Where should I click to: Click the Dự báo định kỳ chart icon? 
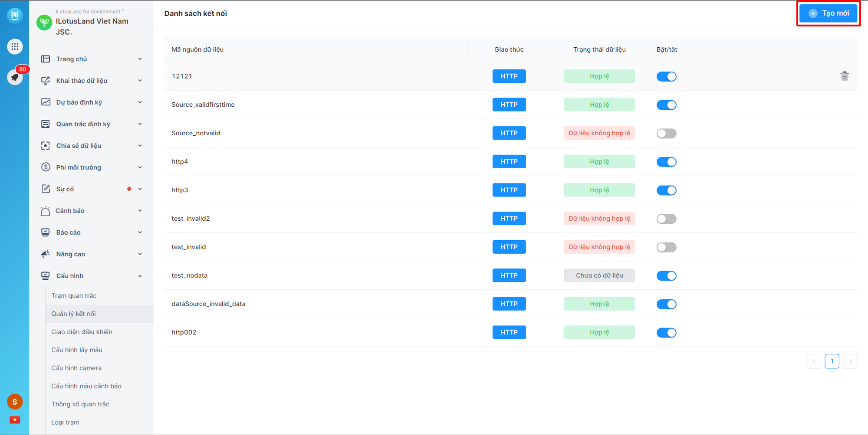pos(46,102)
